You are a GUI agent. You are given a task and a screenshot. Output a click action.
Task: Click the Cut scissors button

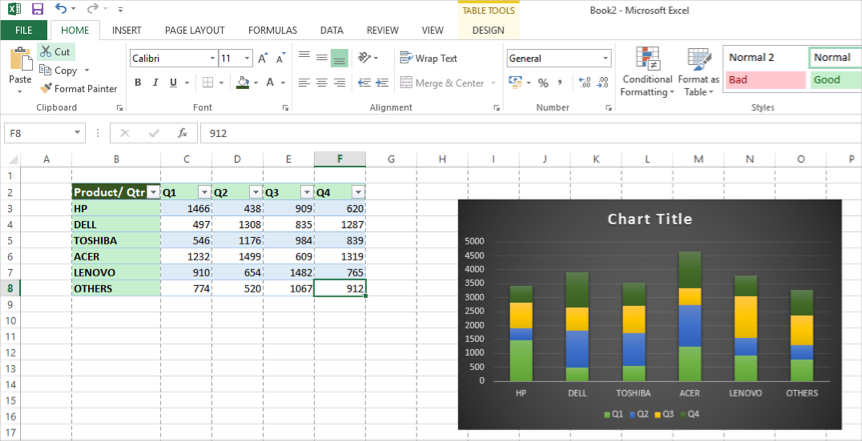[55, 51]
